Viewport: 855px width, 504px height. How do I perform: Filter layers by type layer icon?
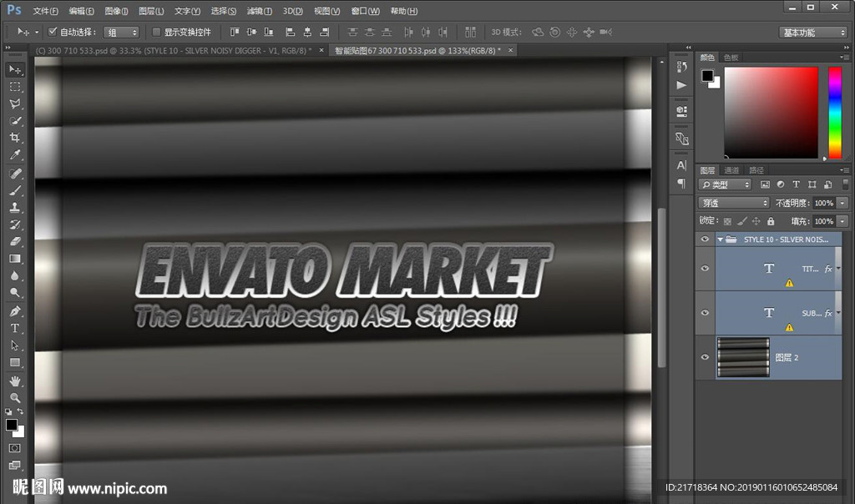click(796, 184)
